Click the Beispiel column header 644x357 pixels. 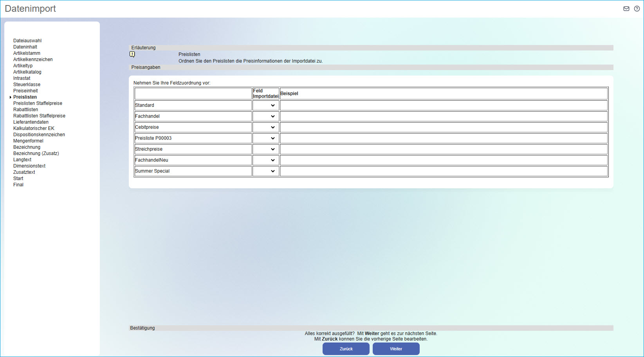[289, 94]
